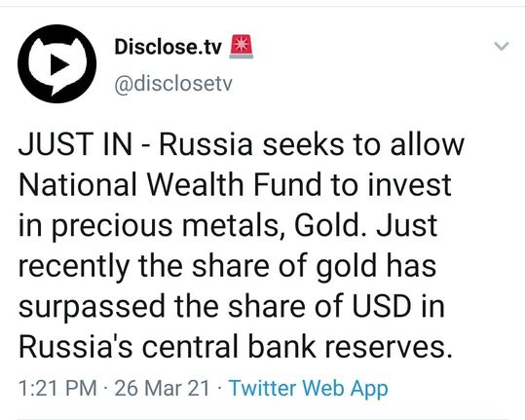Screen dimensions: 525x420
Task: Click the red siren emoji beside name
Action: pos(242,46)
